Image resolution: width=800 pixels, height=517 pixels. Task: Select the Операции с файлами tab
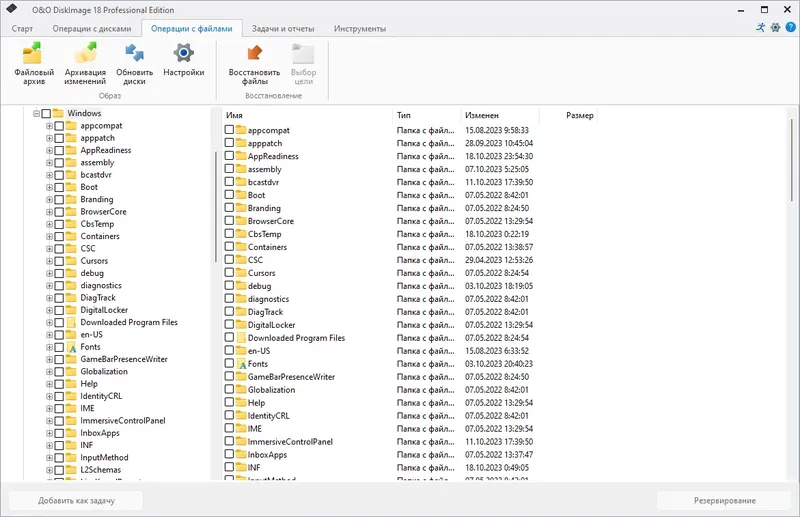pos(191,29)
